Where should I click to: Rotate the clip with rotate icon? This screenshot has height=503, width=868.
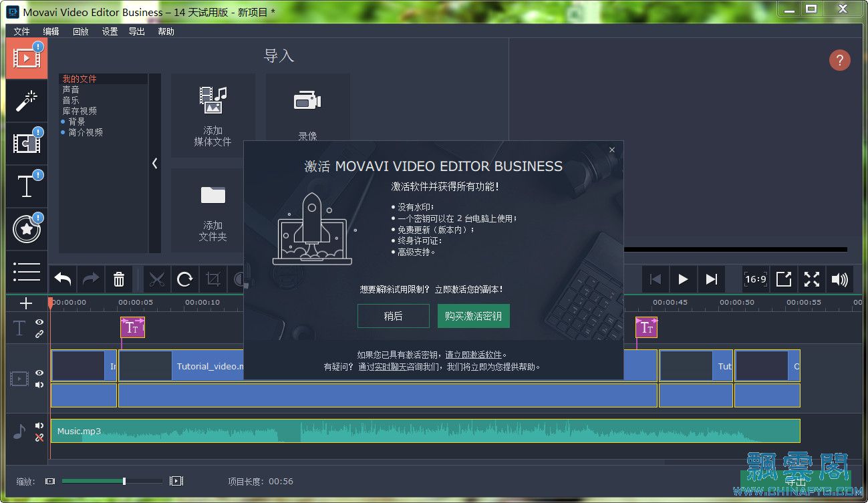tap(185, 279)
